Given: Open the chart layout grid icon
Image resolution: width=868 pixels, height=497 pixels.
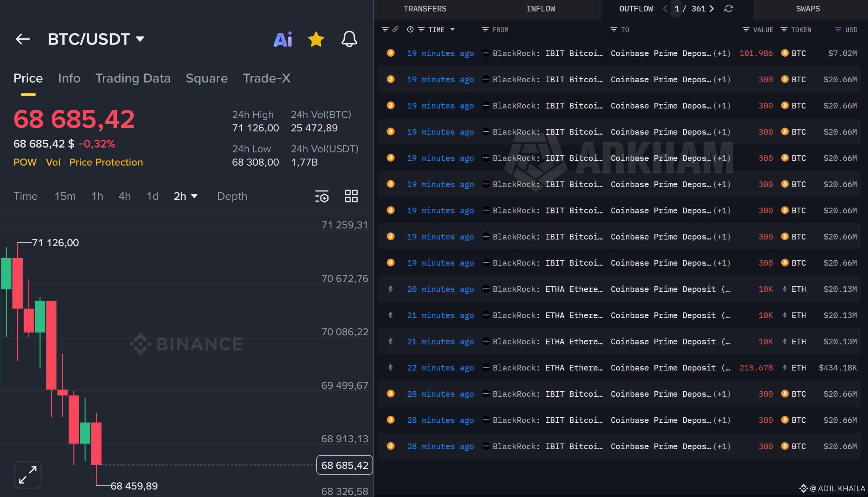Looking at the screenshot, I should [x=351, y=196].
